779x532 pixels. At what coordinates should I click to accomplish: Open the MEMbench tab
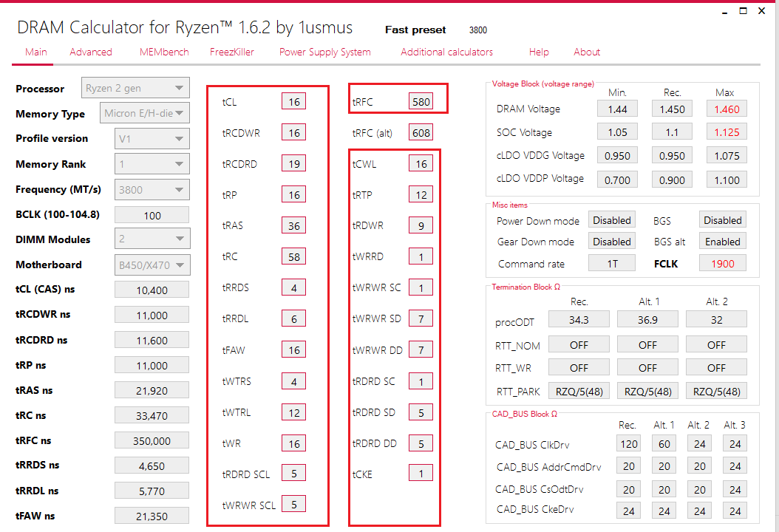(x=164, y=52)
